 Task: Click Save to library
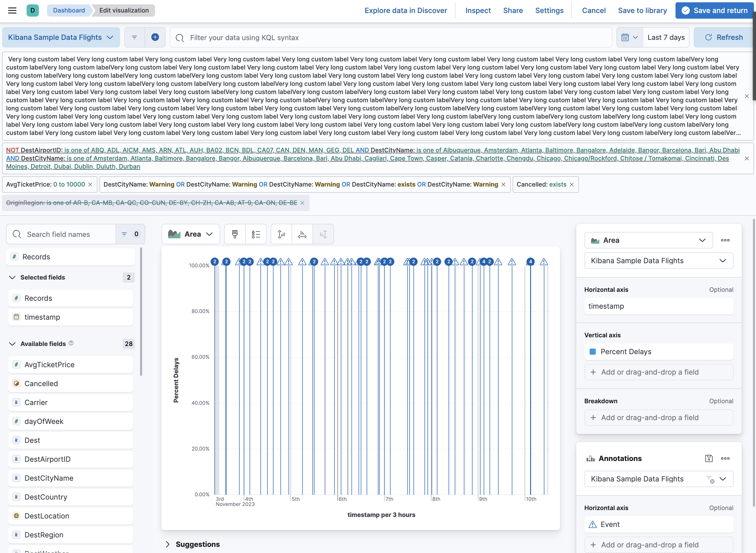[x=642, y=10]
